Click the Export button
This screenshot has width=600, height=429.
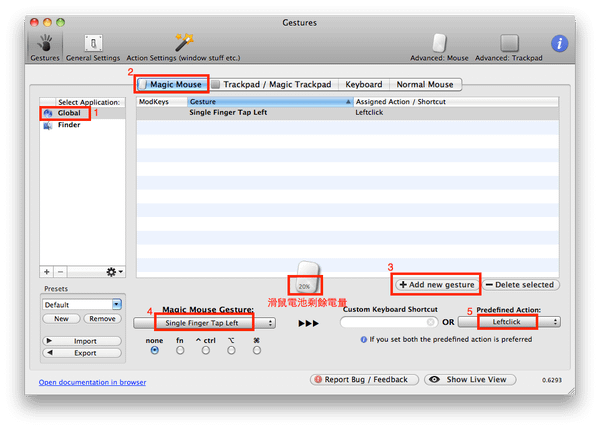click(82, 353)
